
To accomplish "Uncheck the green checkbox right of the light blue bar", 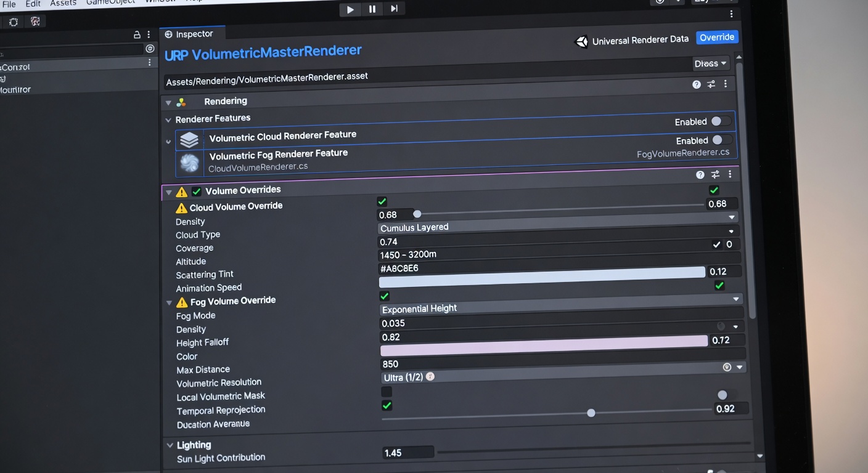I will click(x=719, y=286).
